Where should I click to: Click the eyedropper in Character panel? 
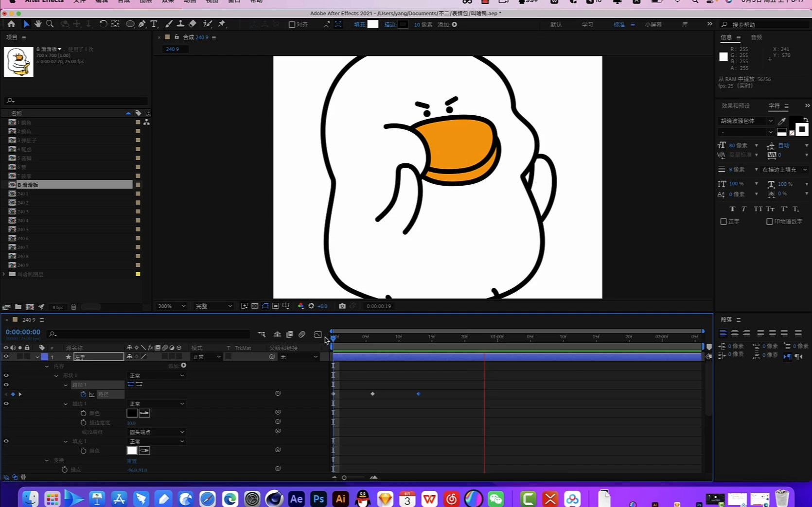coord(782,121)
